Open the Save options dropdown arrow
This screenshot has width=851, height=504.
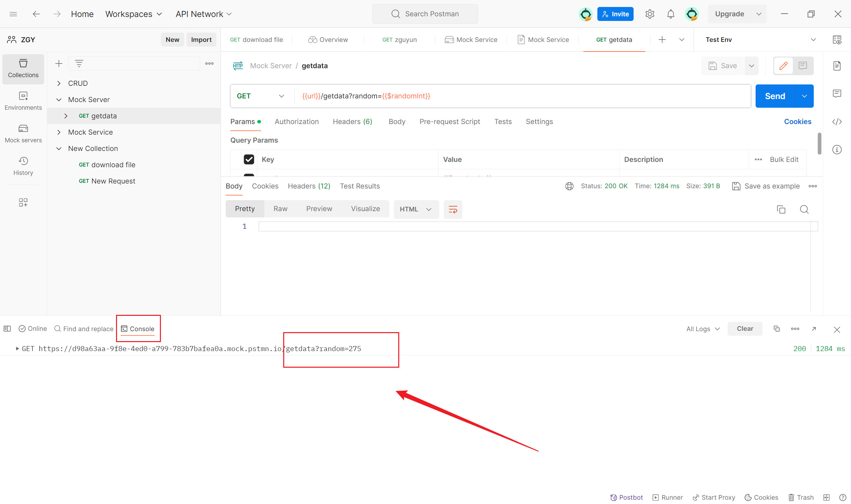[752, 66]
